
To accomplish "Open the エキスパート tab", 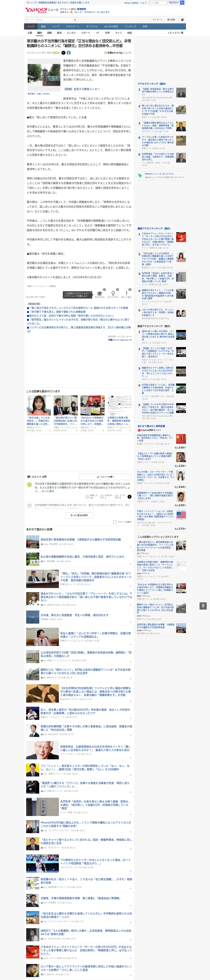I will pyautogui.click(x=72, y=27).
